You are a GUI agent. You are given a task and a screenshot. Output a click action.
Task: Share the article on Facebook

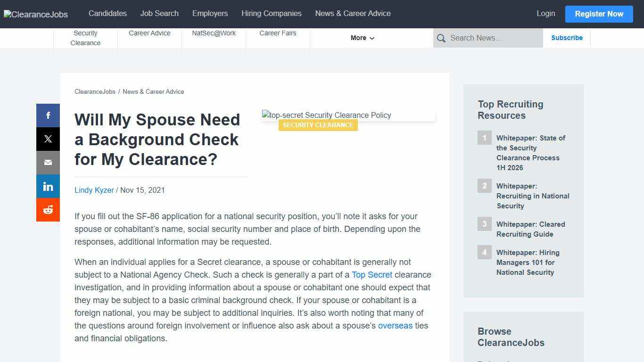48,115
